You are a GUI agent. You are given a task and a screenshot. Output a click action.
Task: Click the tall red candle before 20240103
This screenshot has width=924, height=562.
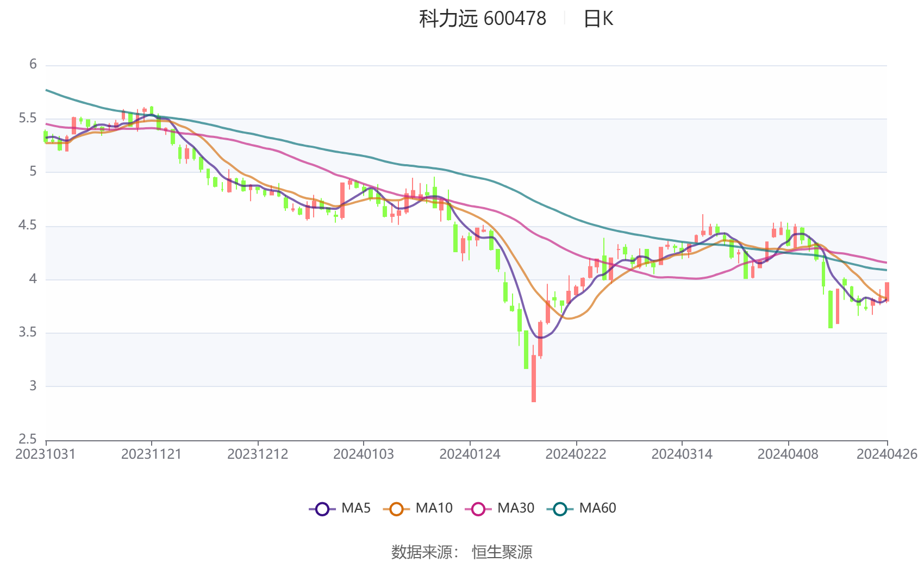(342, 201)
